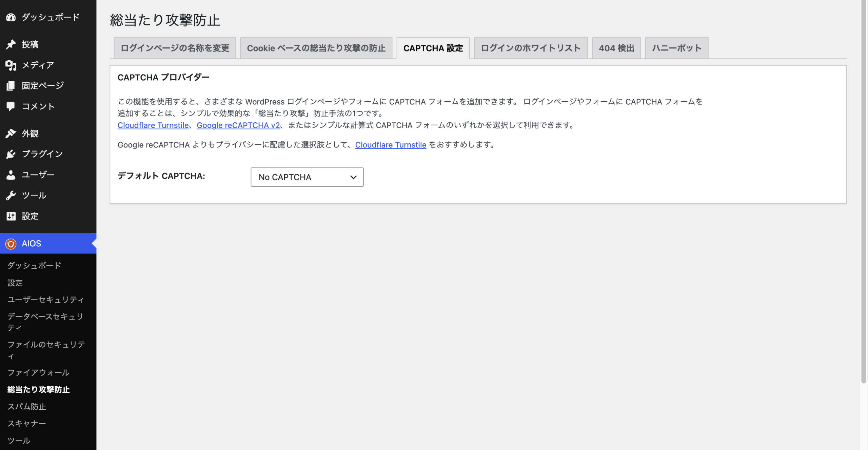Click the comment bubble icon
Image resolution: width=868 pixels, height=450 pixels.
[x=11, y=106]
